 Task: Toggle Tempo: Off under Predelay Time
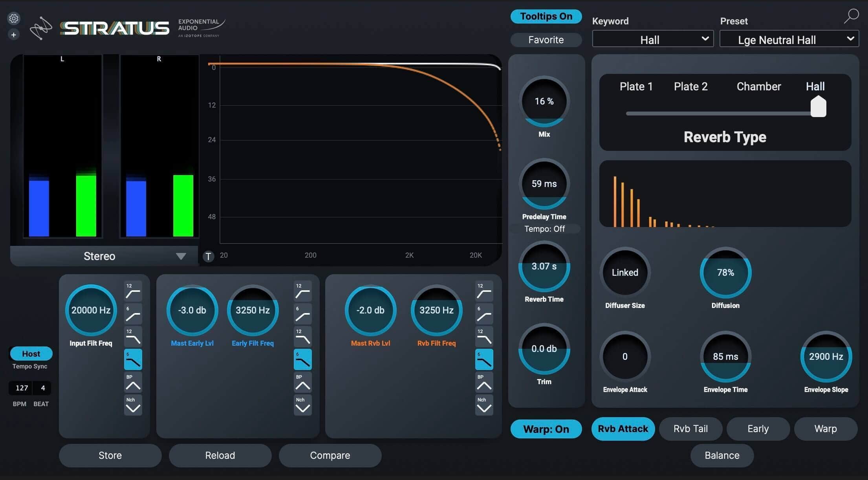tap(544, 229)
